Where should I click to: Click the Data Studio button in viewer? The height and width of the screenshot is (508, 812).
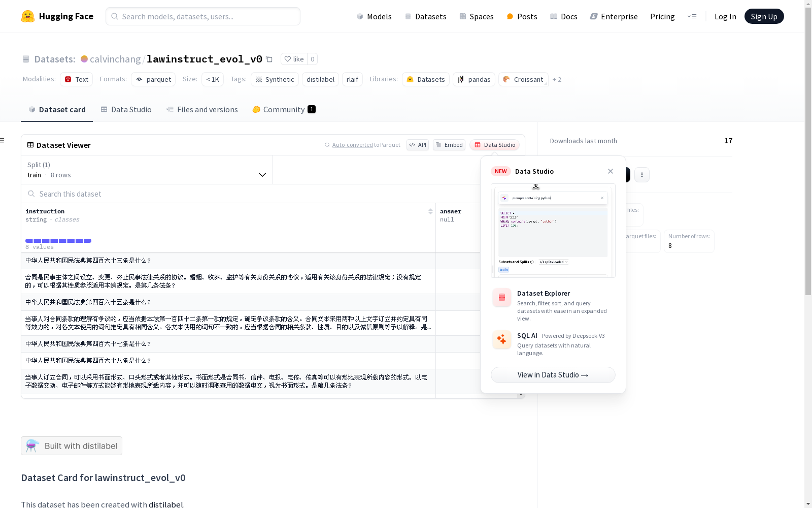click(x=495, y=145)
